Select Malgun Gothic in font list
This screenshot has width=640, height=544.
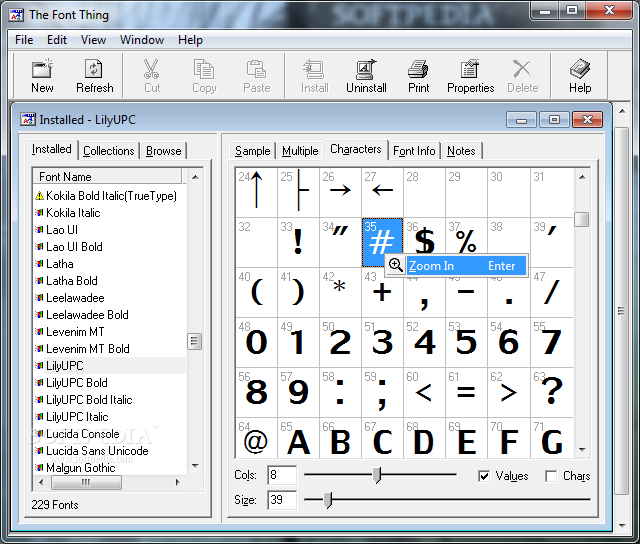pos(81,468)
